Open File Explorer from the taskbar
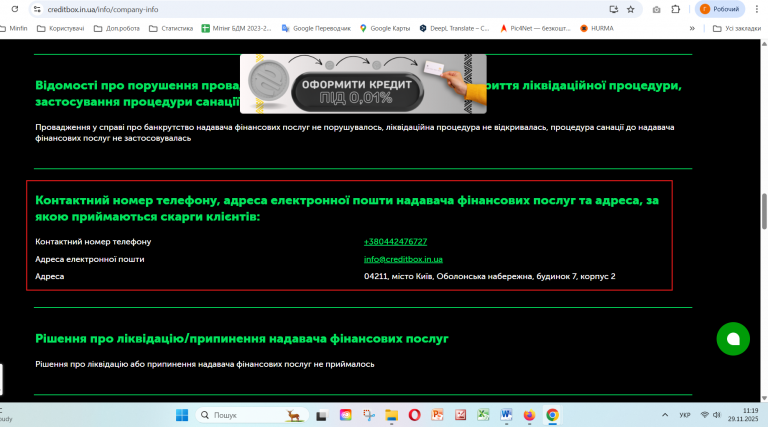The height and width of the screenshot is (427, 768). coord(391,415)
